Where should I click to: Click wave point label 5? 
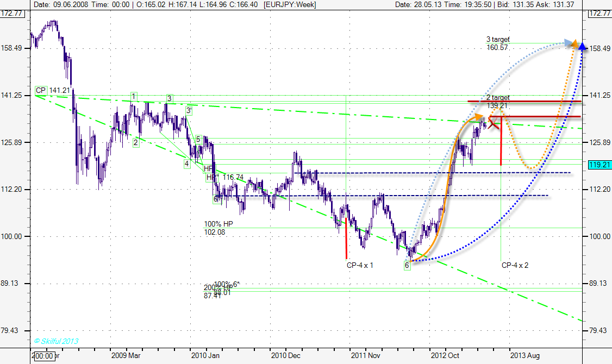tap(198, 139)
